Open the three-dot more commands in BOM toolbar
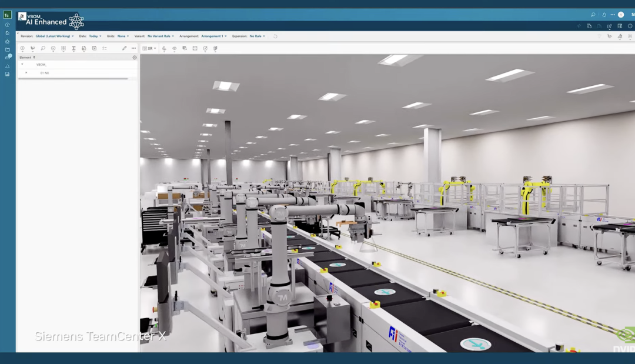 click(133, 48)
